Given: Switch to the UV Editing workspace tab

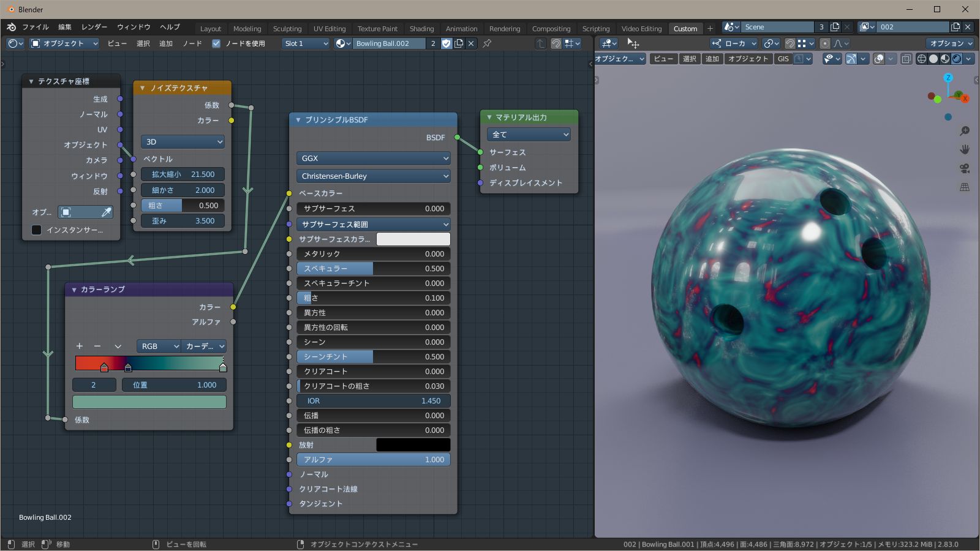Looking at the screenshot, I should click(330, 28).
